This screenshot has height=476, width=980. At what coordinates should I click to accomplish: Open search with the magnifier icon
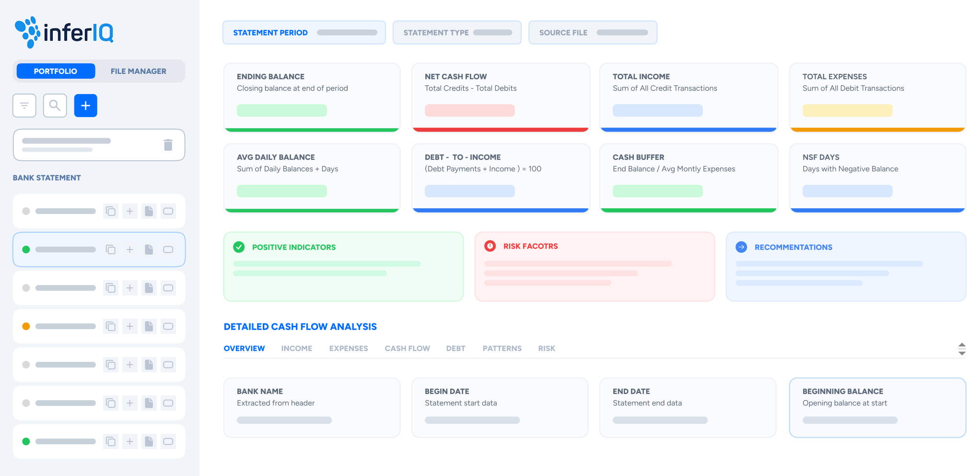point(55,106)
